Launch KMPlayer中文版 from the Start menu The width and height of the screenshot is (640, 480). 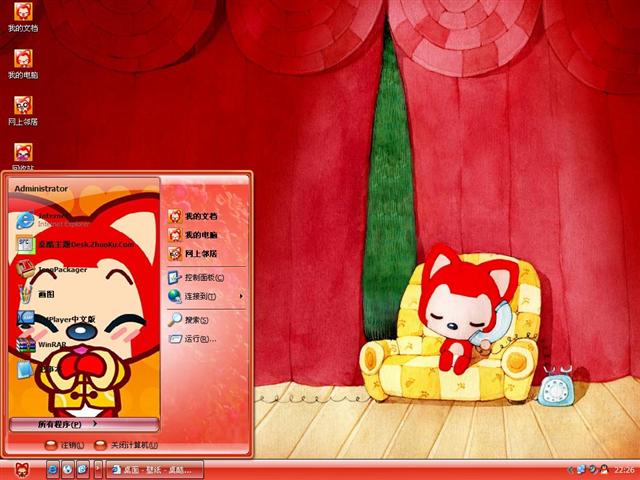point(56,319)
